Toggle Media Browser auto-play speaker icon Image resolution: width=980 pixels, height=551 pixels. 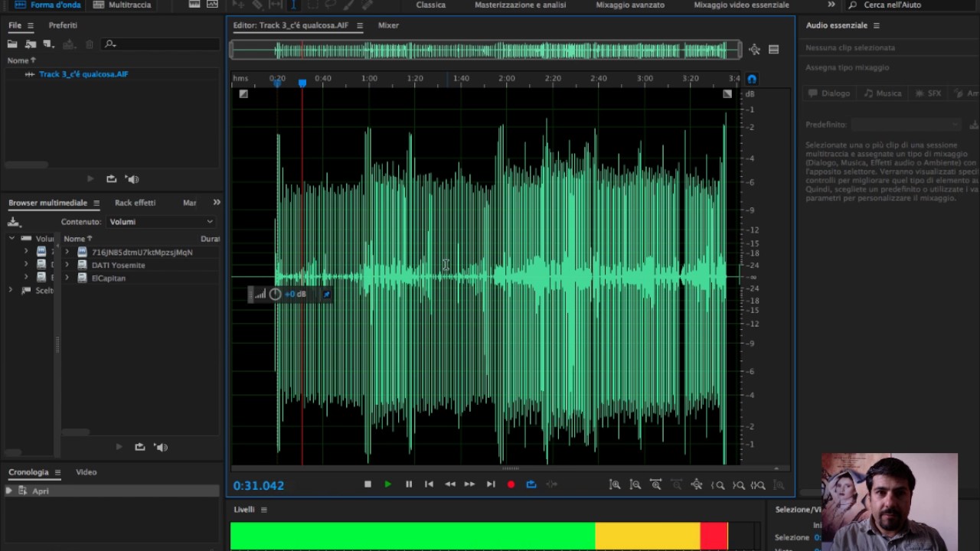point(161,447)
